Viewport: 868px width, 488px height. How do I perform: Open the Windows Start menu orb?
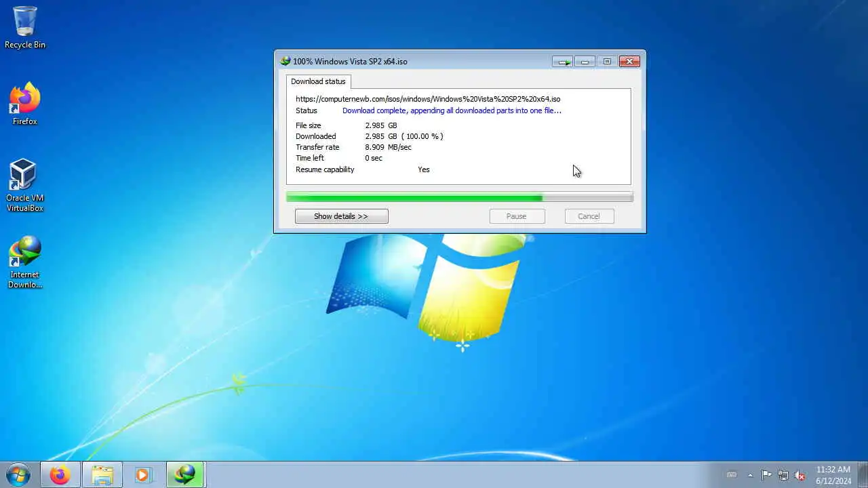(18, 474)
